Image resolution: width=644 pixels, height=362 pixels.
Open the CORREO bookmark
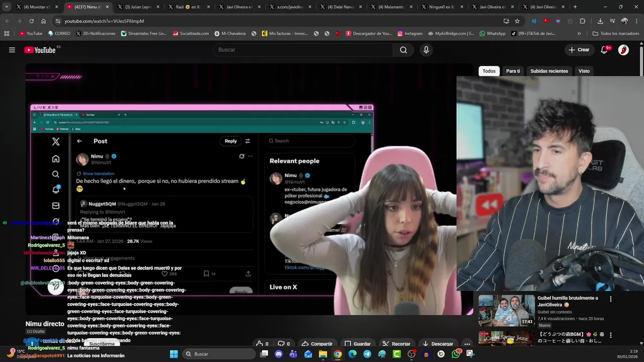(x=59, y=34)
